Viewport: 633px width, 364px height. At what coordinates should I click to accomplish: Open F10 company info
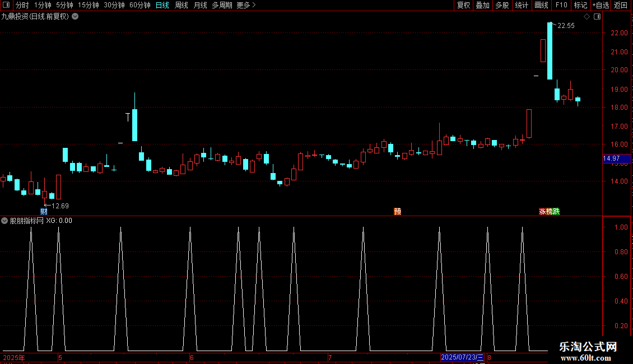[561, 5]
